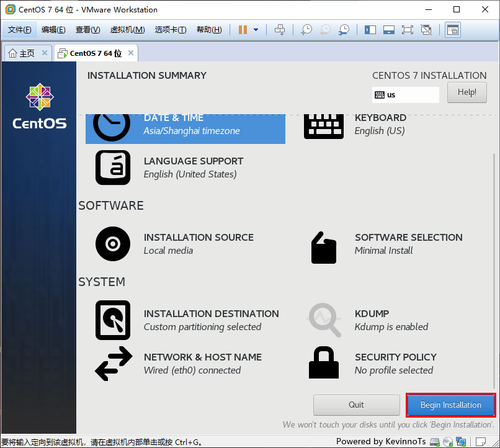Screen dimensions: 500x448
Task: Click the Help! button
Action: point(467,92)
